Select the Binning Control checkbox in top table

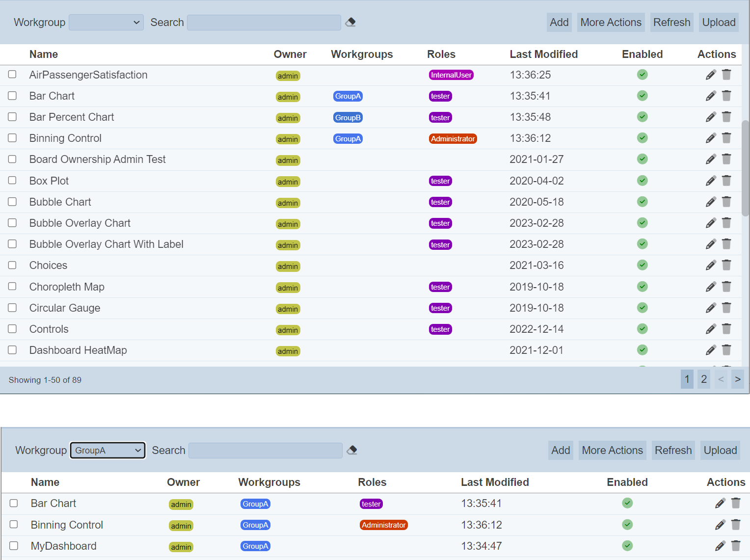pyautogui.click(x=12, y=138)
